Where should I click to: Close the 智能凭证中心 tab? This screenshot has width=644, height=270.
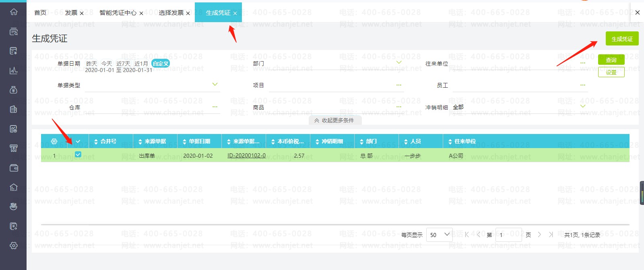[x=141, y=13]
